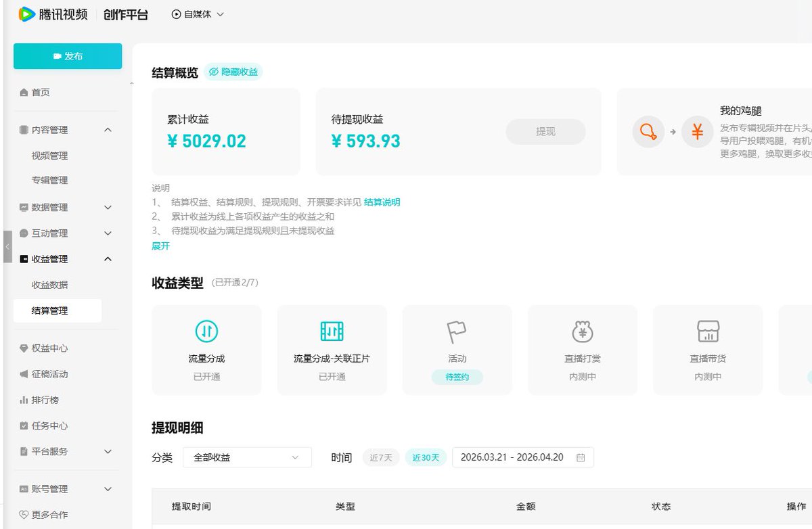Click the Tencent Video logo

[53, 14]
